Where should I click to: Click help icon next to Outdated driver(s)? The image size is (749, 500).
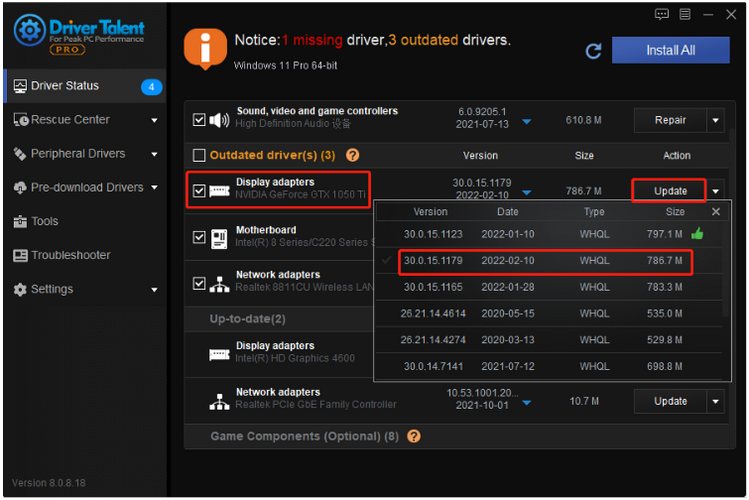[353, 155]
